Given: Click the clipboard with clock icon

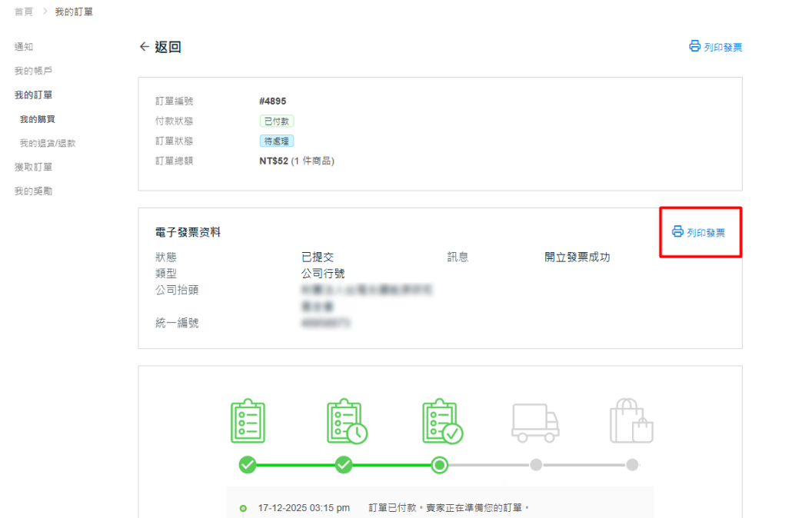Looking at the screenshot, I should click(x=345, y=421).
